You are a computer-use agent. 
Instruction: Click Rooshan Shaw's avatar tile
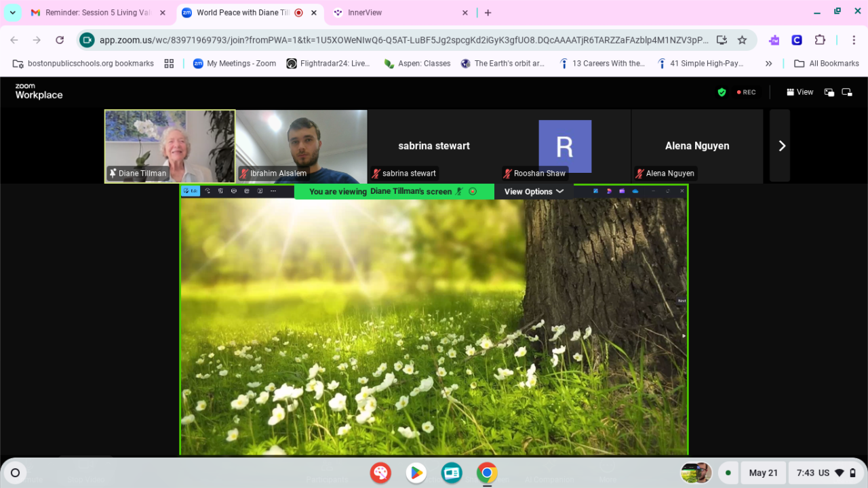pyautogui.click(x=565, y=146)
